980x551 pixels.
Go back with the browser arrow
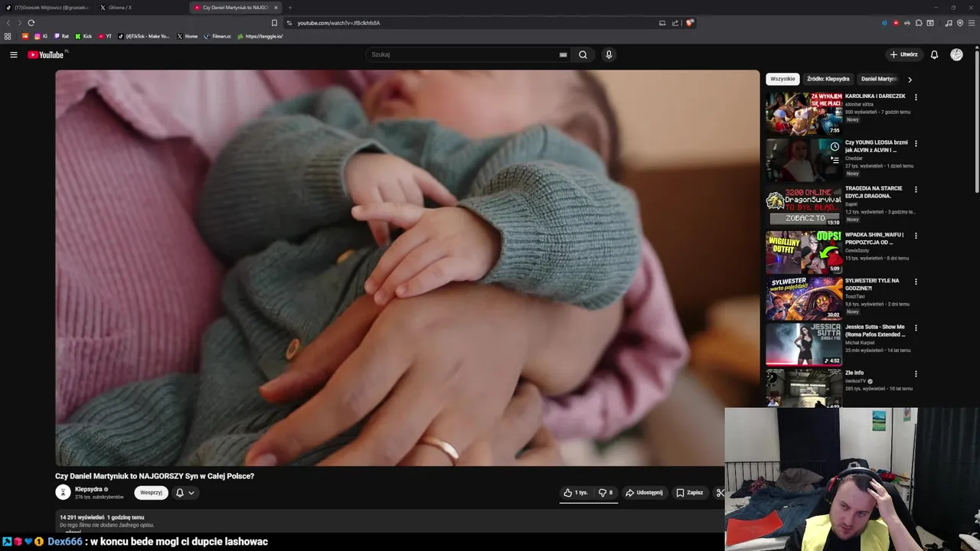pyautogui.click(x=8, y=23)
